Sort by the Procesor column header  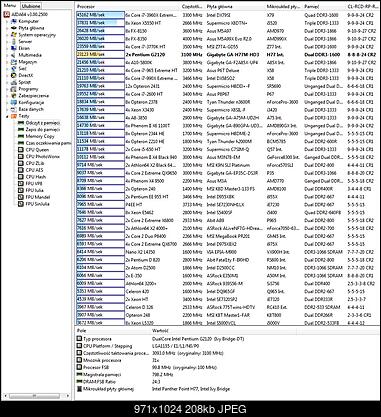[x=128, y=7]
